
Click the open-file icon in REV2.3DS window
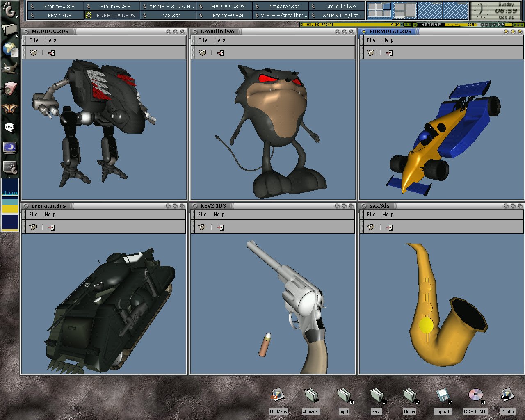pyautogui.click(x=202, y=227)
